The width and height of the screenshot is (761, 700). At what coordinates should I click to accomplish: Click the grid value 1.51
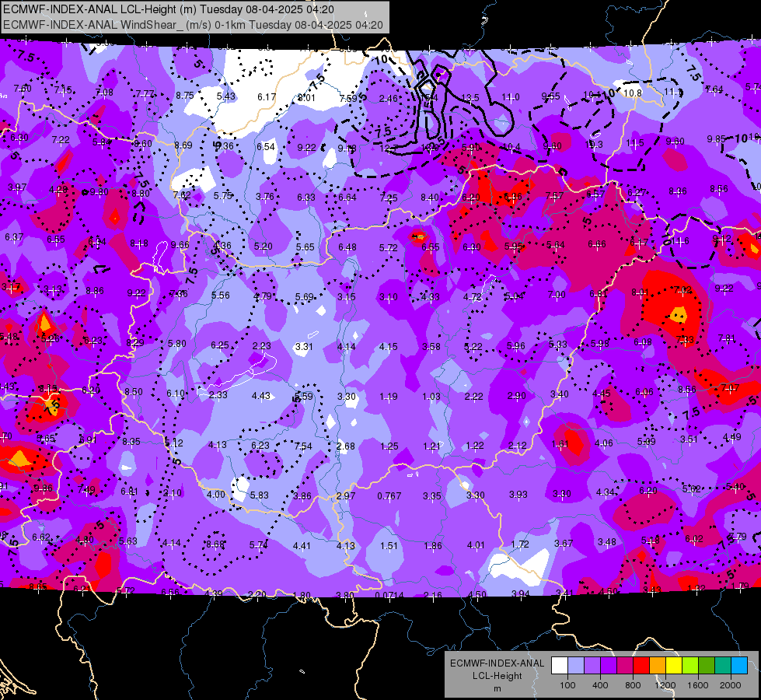389,545
